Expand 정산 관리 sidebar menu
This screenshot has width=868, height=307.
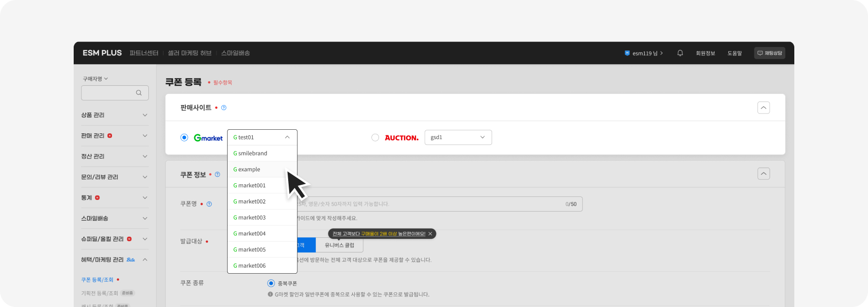(x=115, y=157)
